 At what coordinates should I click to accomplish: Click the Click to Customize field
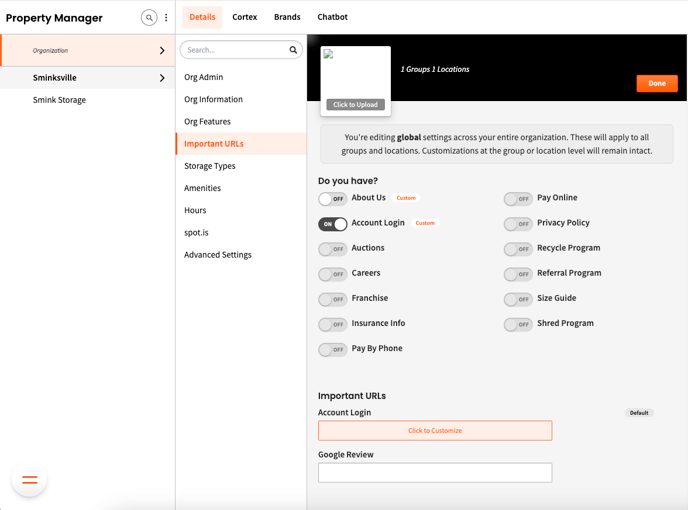tap(435, 430)
